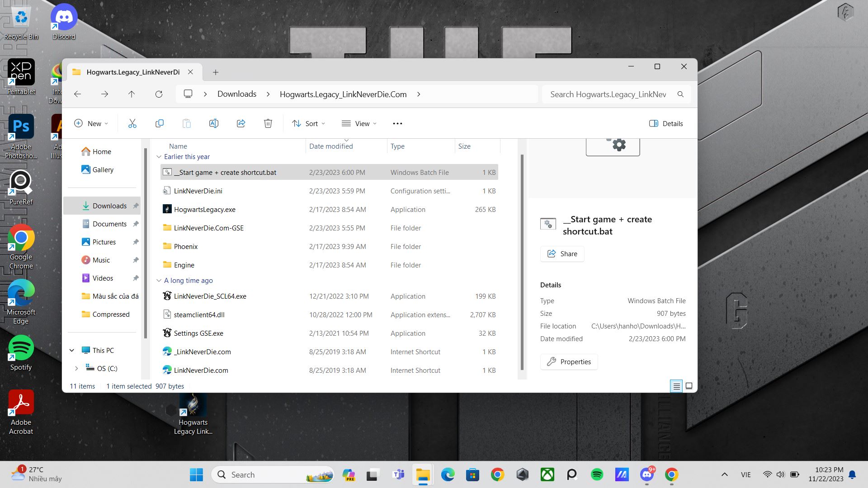This screenshot has height=488, width=868.
Task: Open the New item menu
Action: 91,123
